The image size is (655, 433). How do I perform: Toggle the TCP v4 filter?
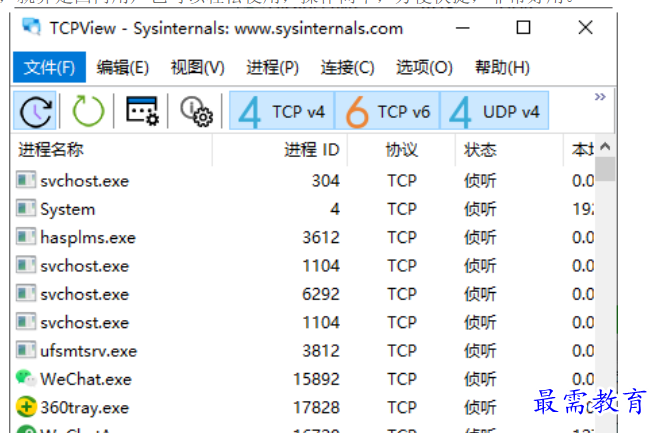tap(282, 111)
